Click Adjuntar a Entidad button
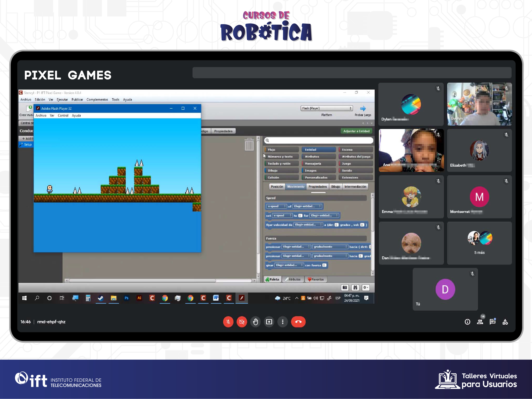 (x=356, y=131)
